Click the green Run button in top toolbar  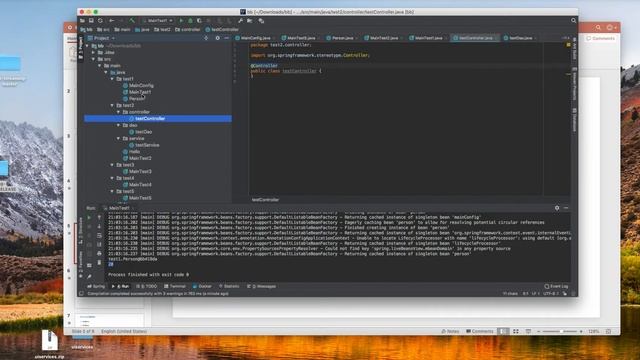coord(181,20)
